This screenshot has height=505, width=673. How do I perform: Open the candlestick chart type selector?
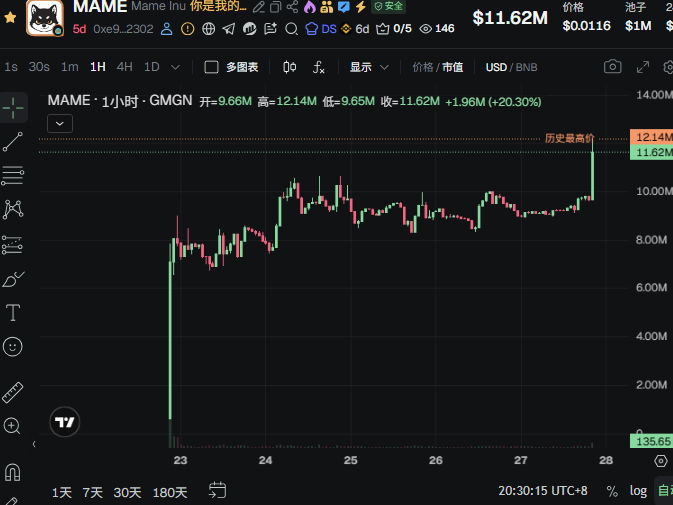(290, 67)
